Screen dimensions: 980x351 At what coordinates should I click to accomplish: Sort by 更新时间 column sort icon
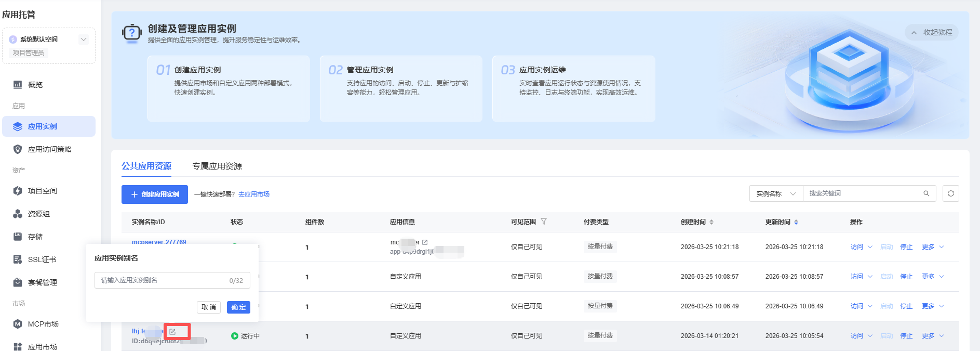click(796, 222)
